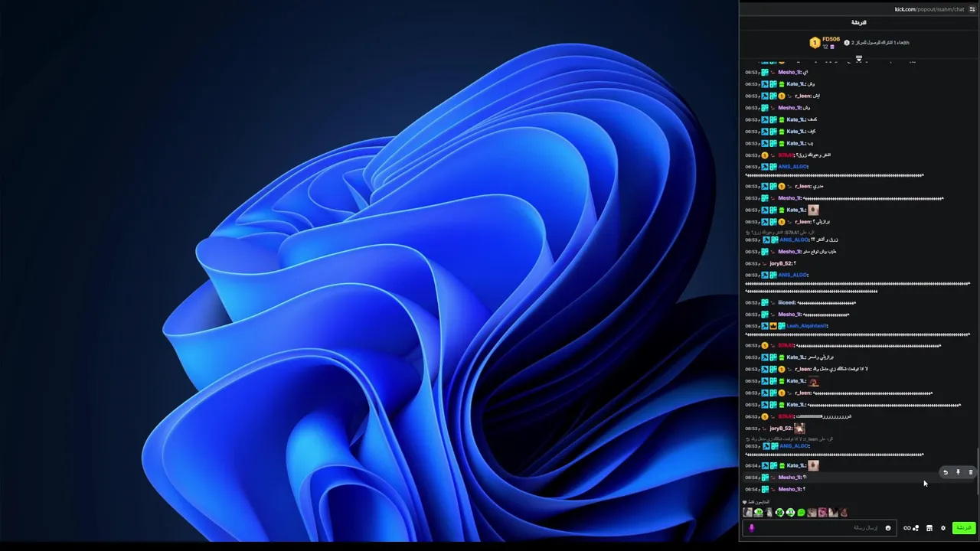Open the shop storefront icon
This screenshot has width=980, height=551.
point(929,528)
